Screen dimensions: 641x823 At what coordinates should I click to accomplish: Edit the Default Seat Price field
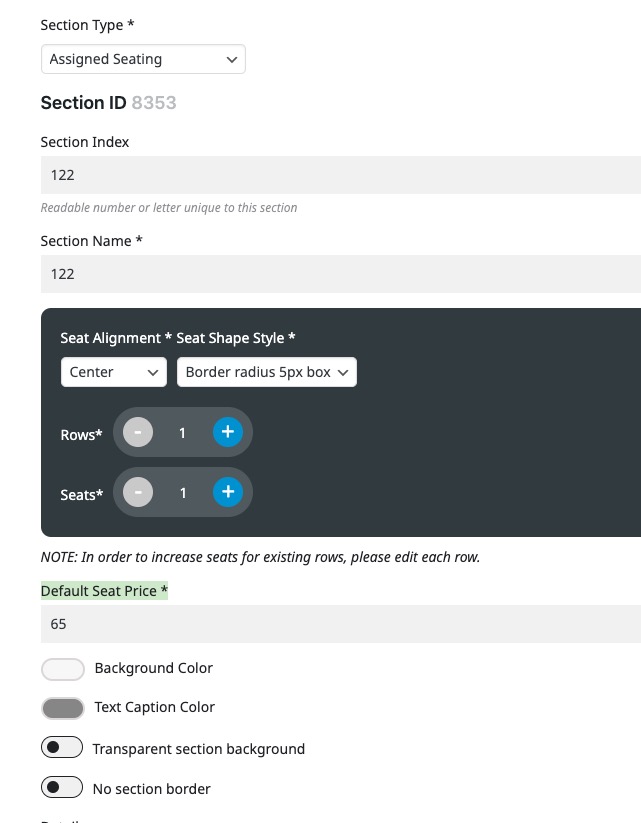point(341,624)
